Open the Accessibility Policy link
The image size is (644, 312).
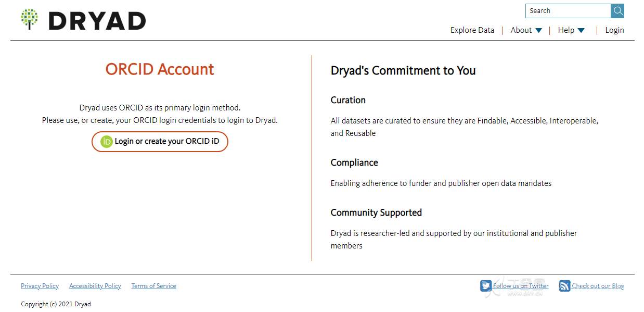pos(95,286)
